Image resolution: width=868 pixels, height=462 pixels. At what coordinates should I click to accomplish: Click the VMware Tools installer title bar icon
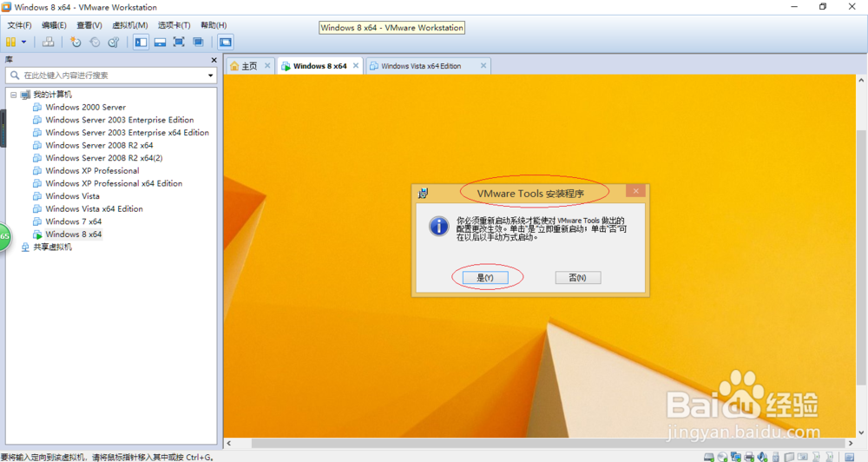[424, 194]
